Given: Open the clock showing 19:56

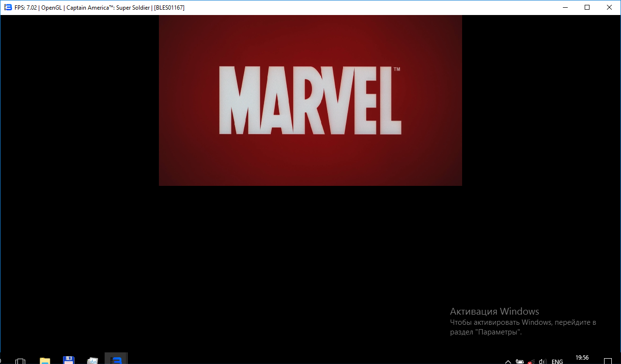Looking at the screenshot, I should point(582,358).
